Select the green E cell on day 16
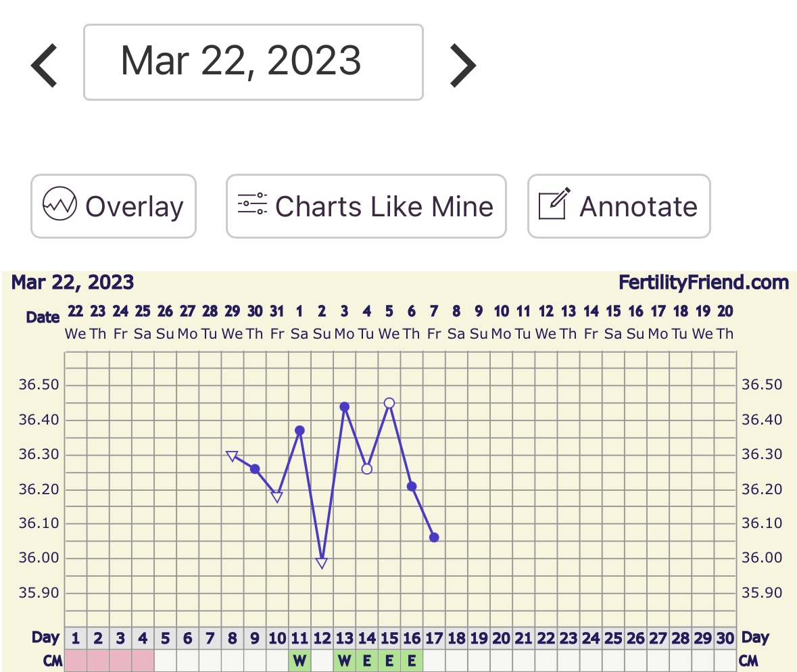Screen dimensions: 797x672 (x=412, y=661)
